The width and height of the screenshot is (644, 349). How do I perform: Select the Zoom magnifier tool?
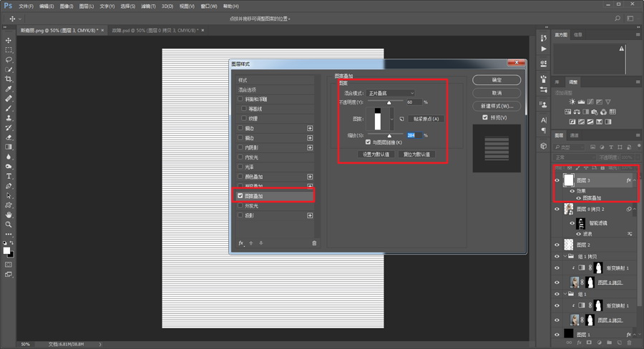9,225
